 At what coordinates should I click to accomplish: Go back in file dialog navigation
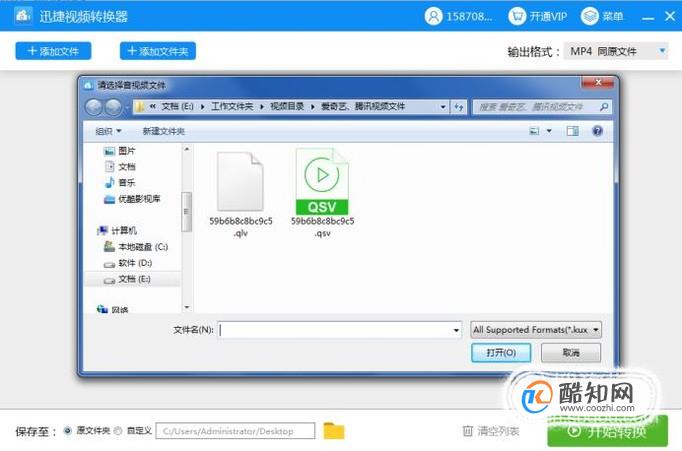tap(94, 107)
